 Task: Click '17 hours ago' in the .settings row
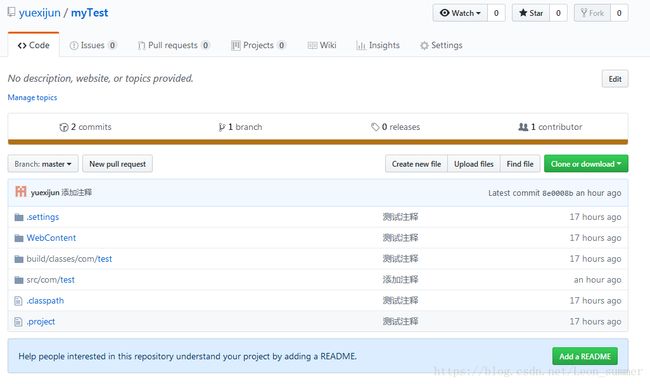[x=595, y=217]
